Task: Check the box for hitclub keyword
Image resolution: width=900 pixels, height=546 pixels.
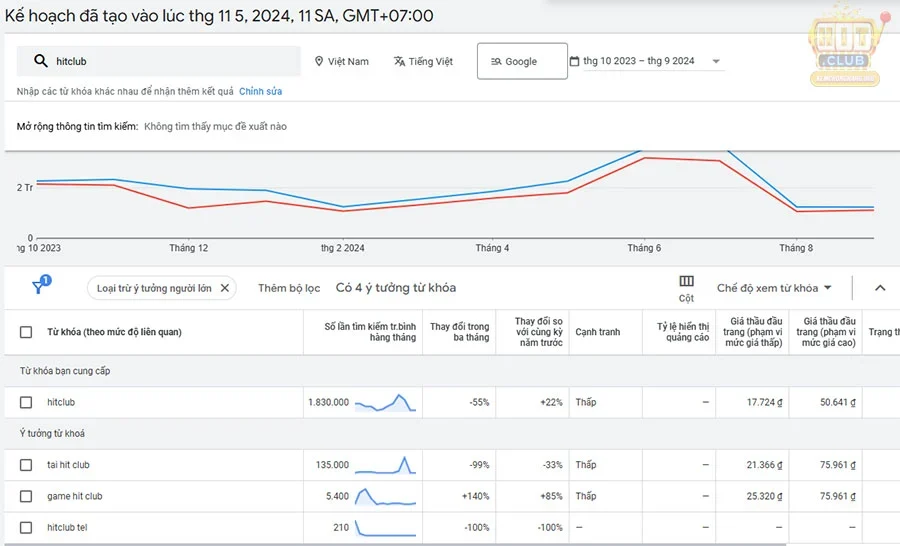Action: [26, 402]
